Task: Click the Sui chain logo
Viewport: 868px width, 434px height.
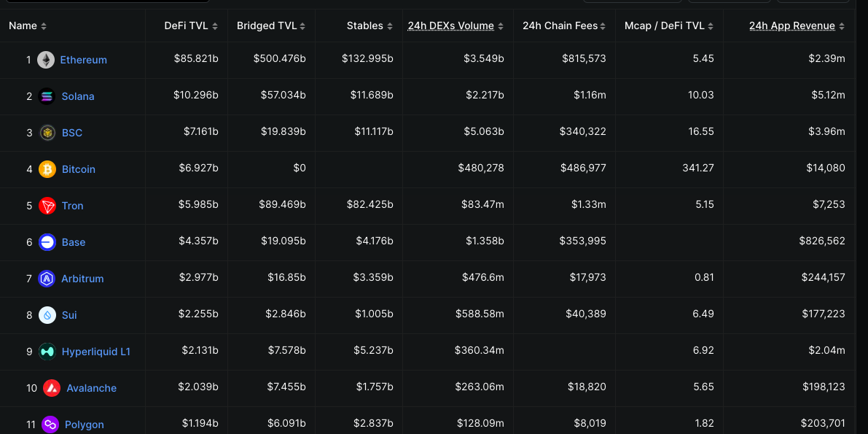Action: [x=45, y=314]
